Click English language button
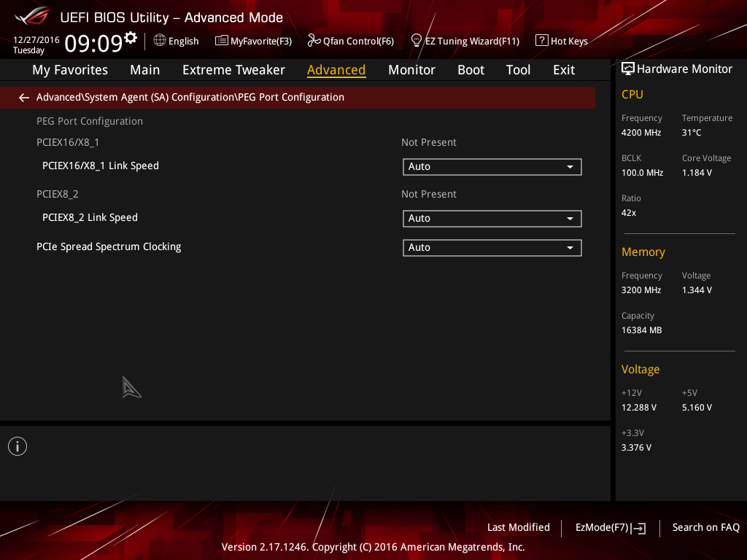 tap(177, 41)
